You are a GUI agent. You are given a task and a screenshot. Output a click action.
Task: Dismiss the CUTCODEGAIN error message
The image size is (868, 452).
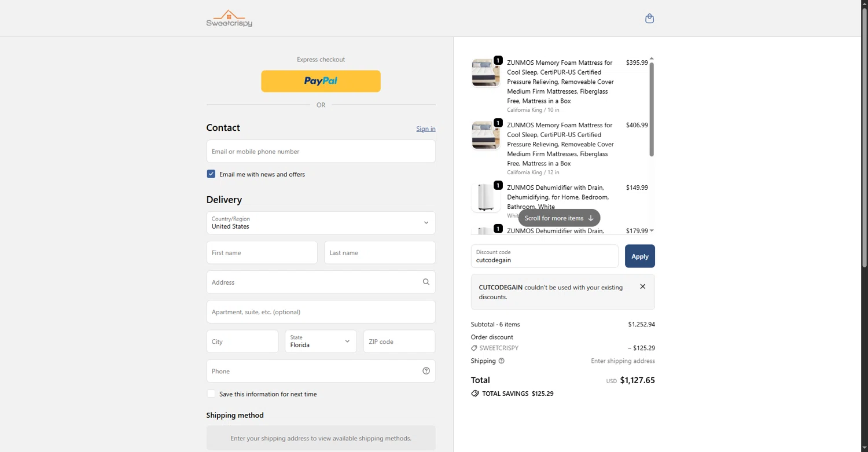[x=642, y=286]
